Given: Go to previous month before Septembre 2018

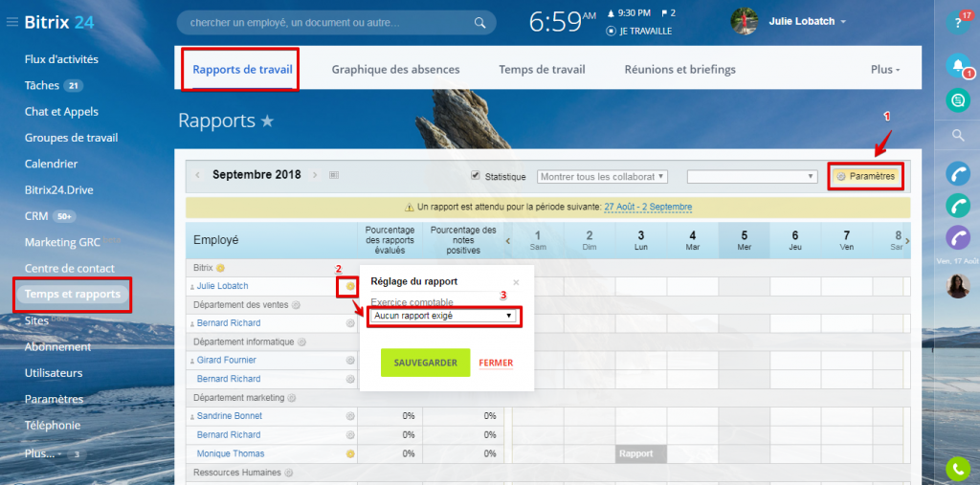Looking at the screenshot, I should point(197,175).
